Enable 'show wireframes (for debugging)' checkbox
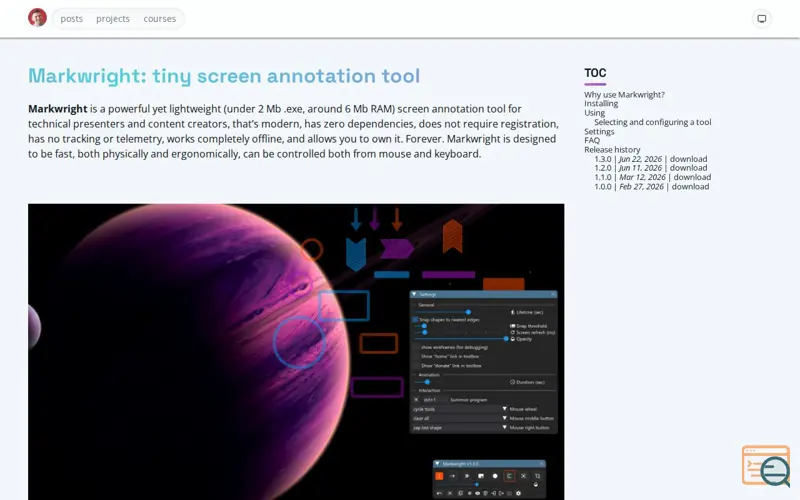 (x=415, y=347)
